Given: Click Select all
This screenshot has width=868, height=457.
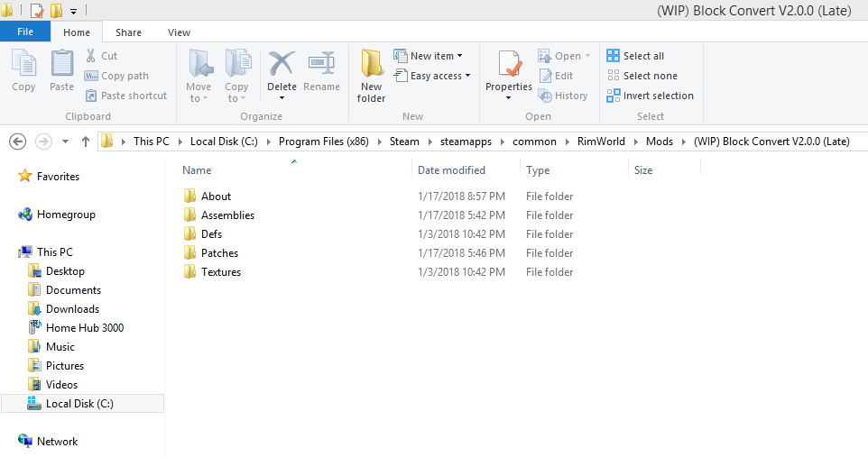Looking at the screenshot, I should click(x=635, y=56).
